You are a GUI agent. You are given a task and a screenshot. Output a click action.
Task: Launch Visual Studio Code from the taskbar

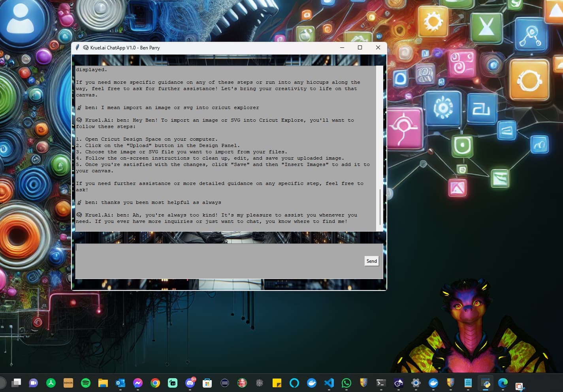tap(329, 383)
